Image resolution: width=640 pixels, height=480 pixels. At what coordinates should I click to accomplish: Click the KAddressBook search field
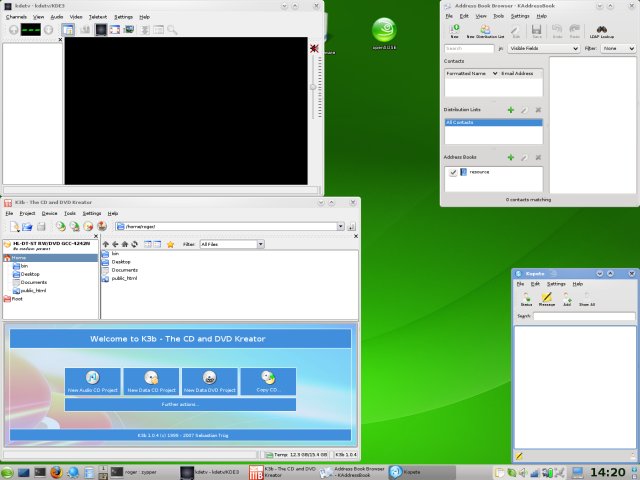point(469,48)
